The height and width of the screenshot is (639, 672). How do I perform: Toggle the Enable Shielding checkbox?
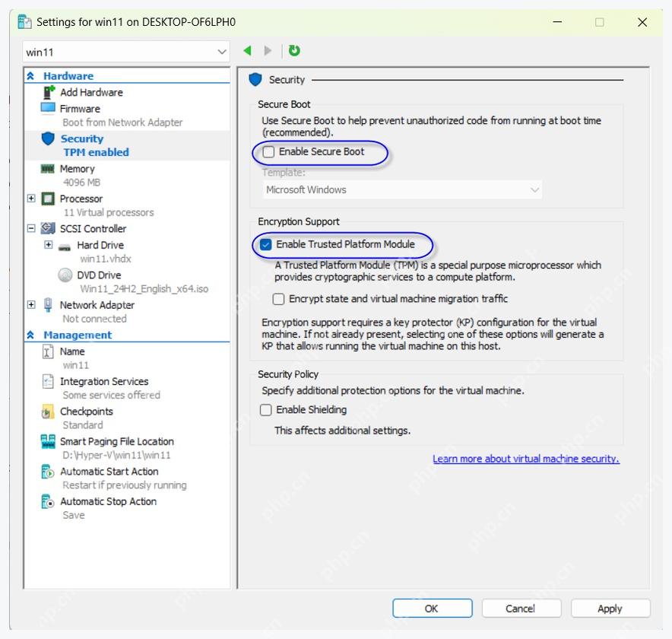coord(266,410)
